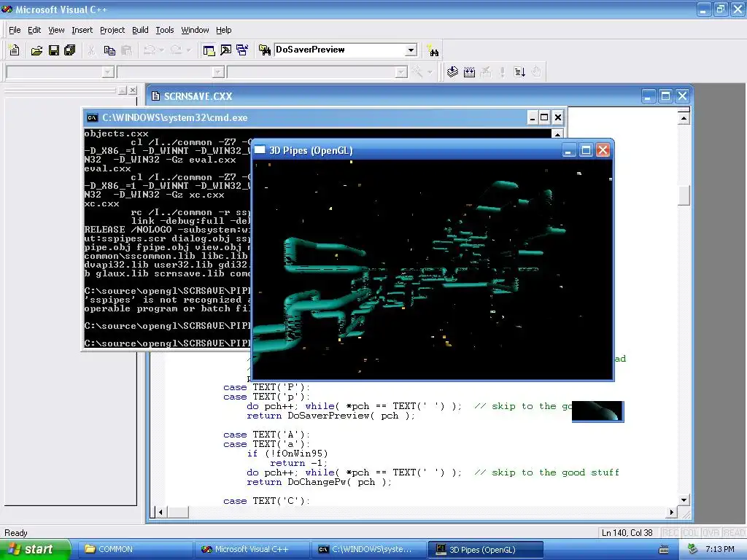This screenshot has width=747, height=560.
Task: Click the Start button
Action: (x=34, y=549)
